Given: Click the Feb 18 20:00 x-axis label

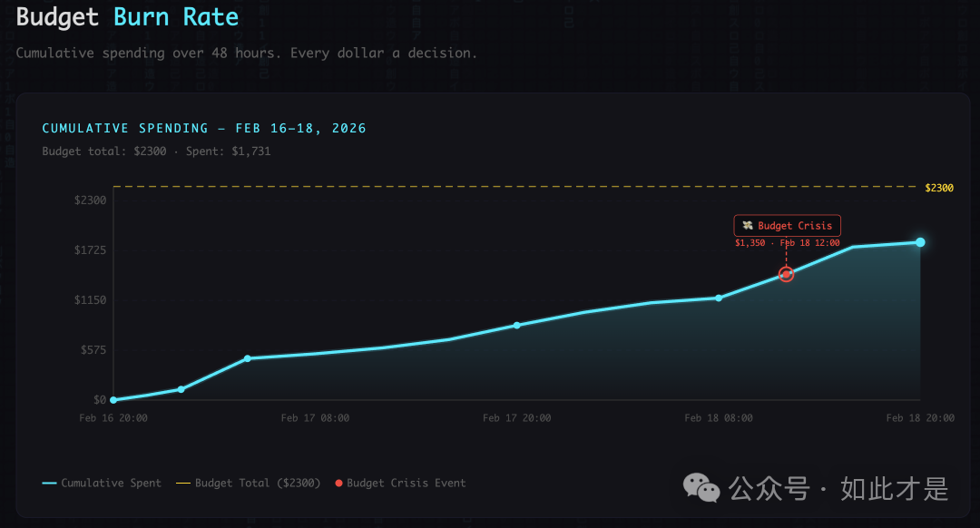Looking at the screenshot, I should (920, 418).
